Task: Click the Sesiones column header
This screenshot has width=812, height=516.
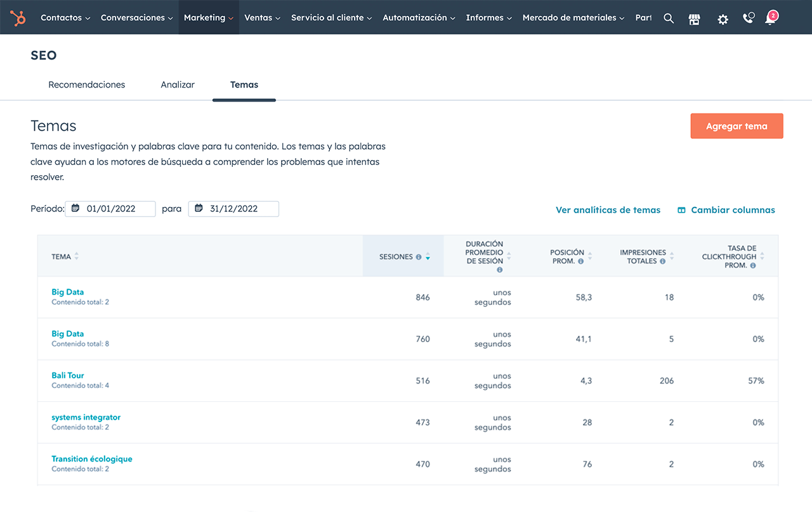Action: [403, 256]
